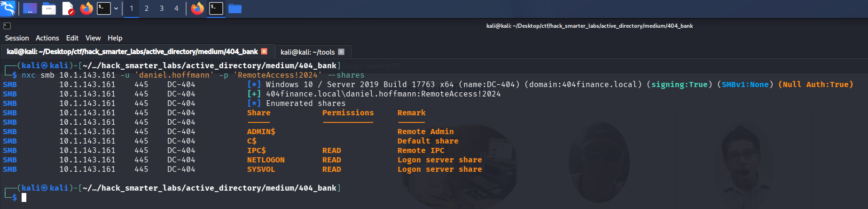This screenshot has height=209, width=868.
Task: Click the 404finance.local\daniel.hoffmann credential line
Action: coord(383,94)
